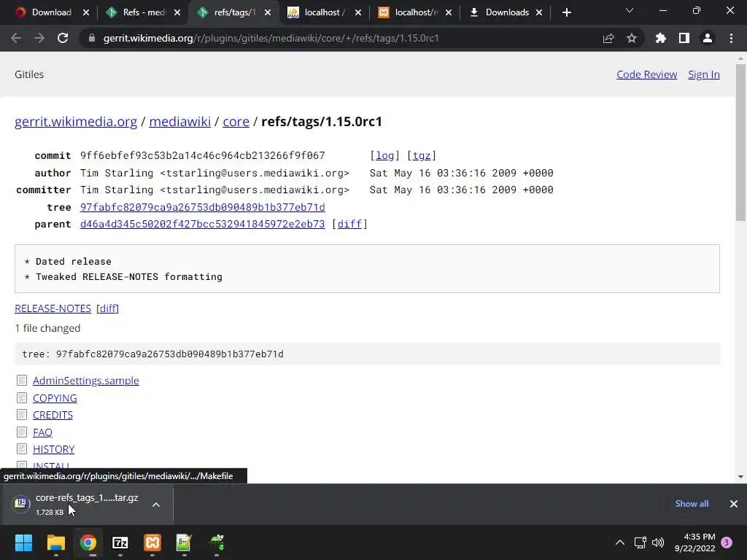Show all downloads
The height and width of the screenshot is (560, 747).
pos(692,504)
